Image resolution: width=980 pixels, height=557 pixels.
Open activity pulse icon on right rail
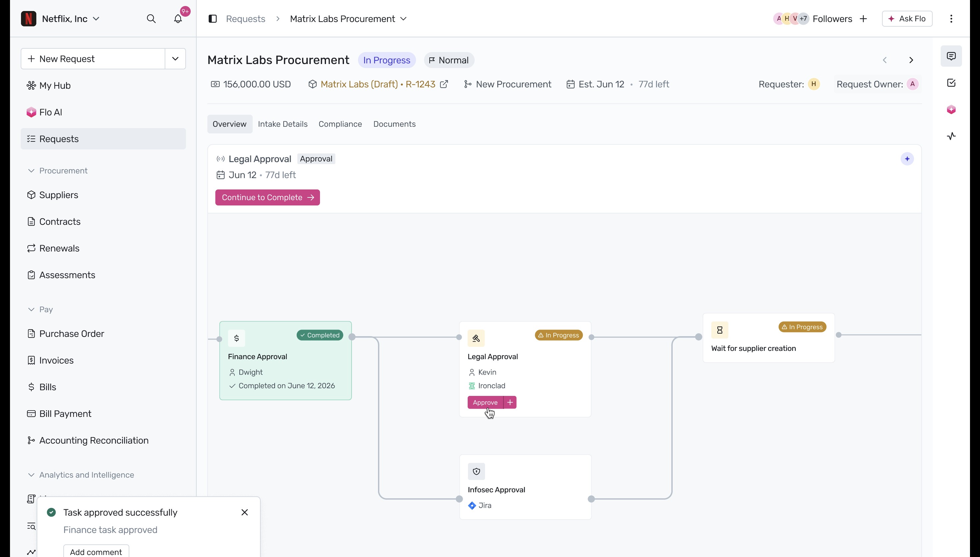click(951, 136)
